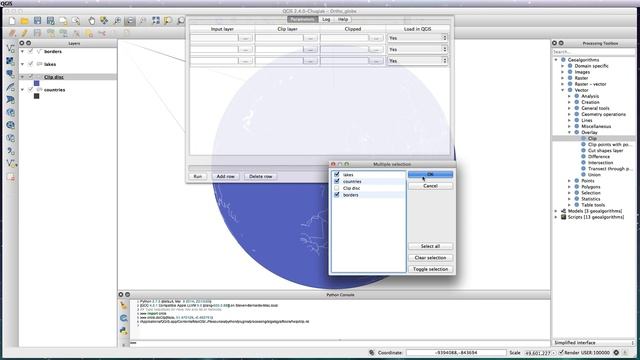
Task: Click the Processing Toolbox search field
Action: 593,52
